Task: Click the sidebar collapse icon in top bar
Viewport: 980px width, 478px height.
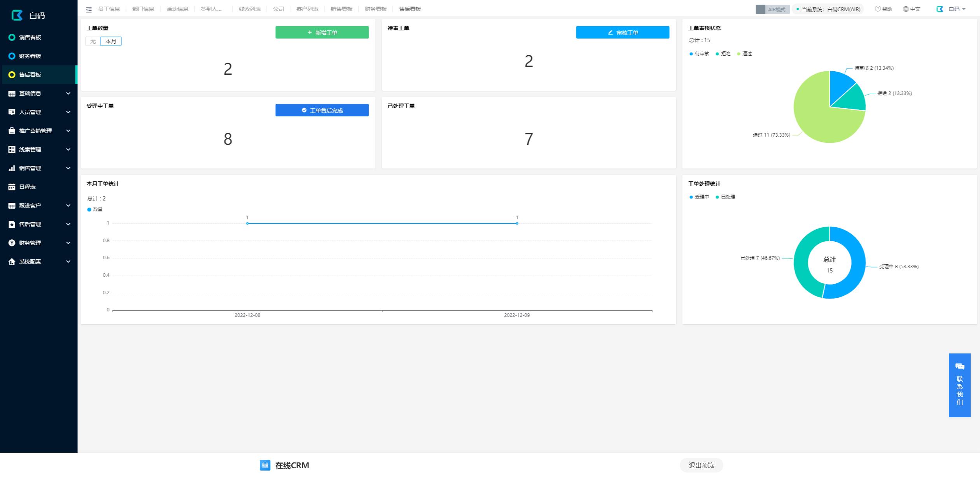Action: click(x=89, y=9)
